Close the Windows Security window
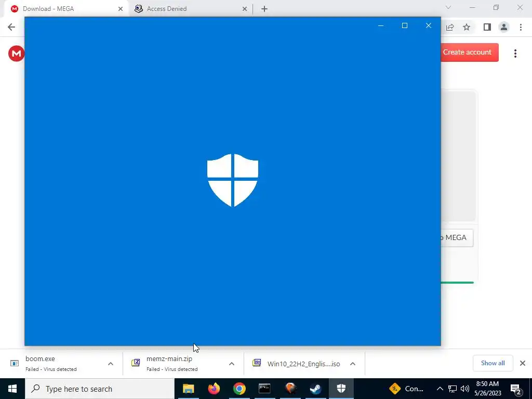Screen dimensions: 532x399 [x=429, y=26]
